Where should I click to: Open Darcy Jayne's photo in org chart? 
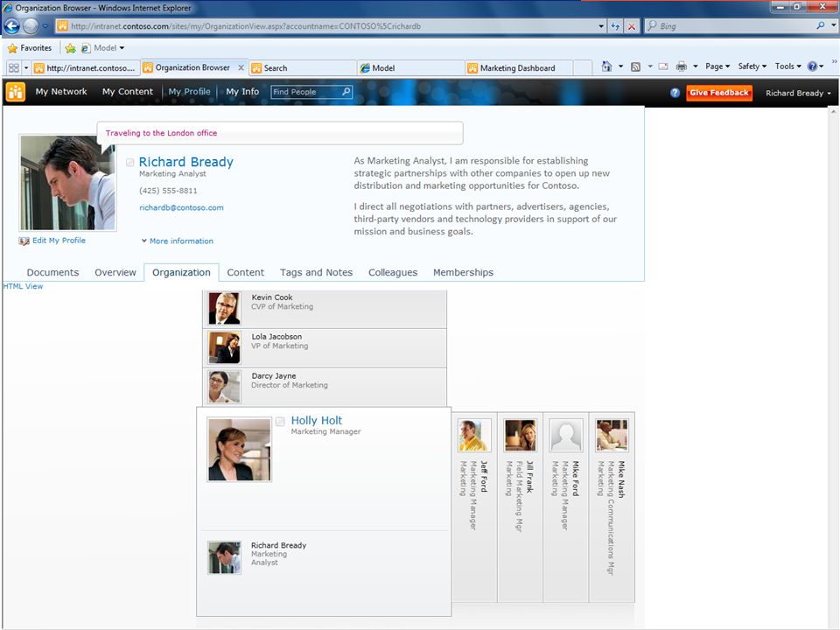point(224,387)
